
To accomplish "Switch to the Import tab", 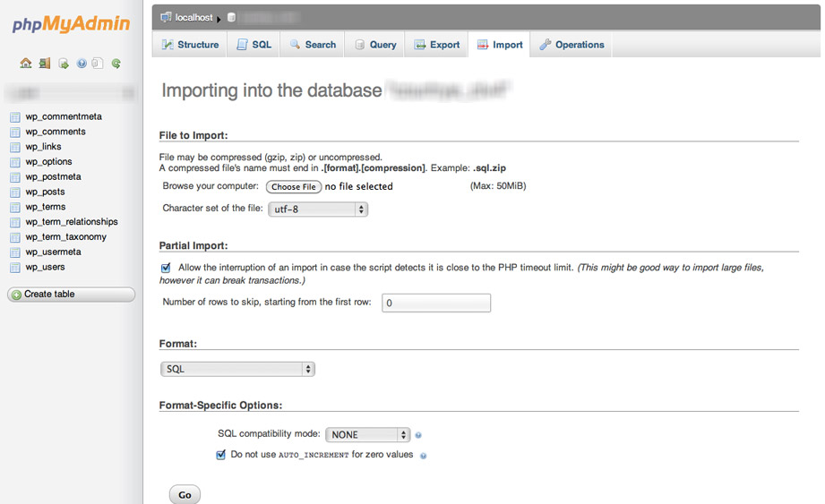I will pos(500,45).
